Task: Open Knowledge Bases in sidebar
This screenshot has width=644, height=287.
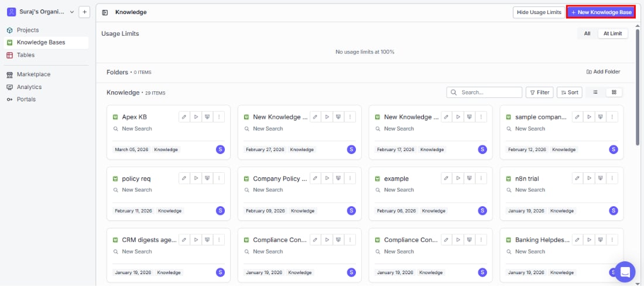Action: click(x=46, y=42)
